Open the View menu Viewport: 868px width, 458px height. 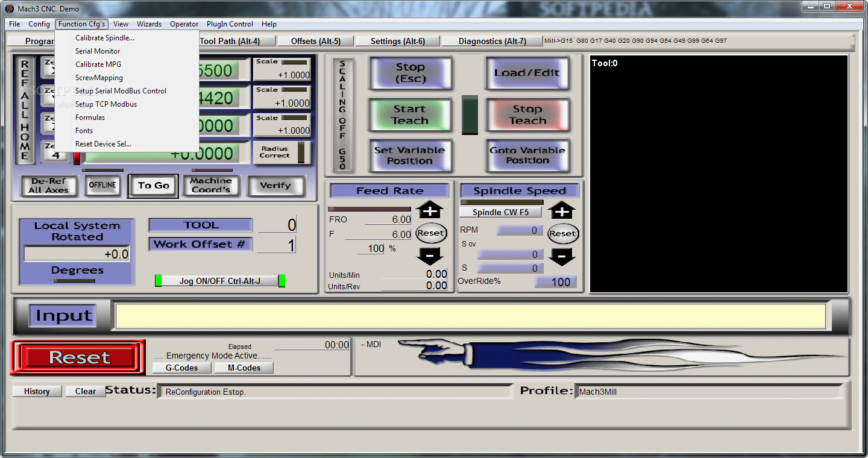coord(121,24)
